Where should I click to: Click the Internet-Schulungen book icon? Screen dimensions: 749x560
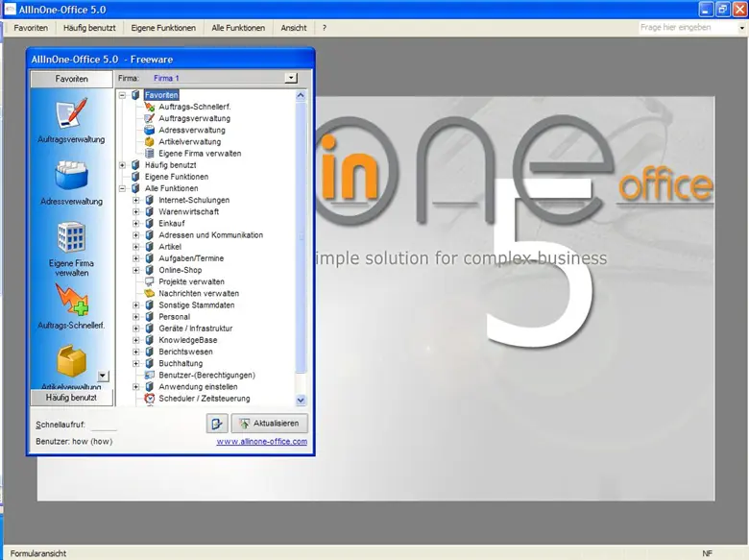(150, 200)
